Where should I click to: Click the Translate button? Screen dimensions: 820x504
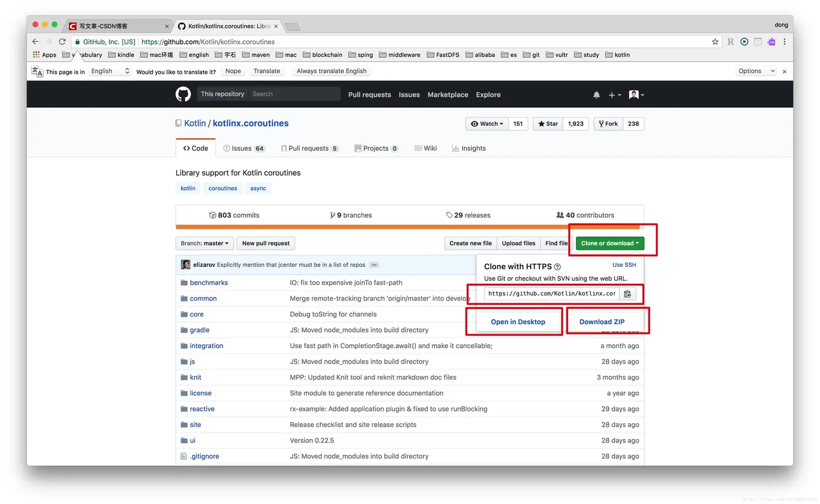(267, 71)
